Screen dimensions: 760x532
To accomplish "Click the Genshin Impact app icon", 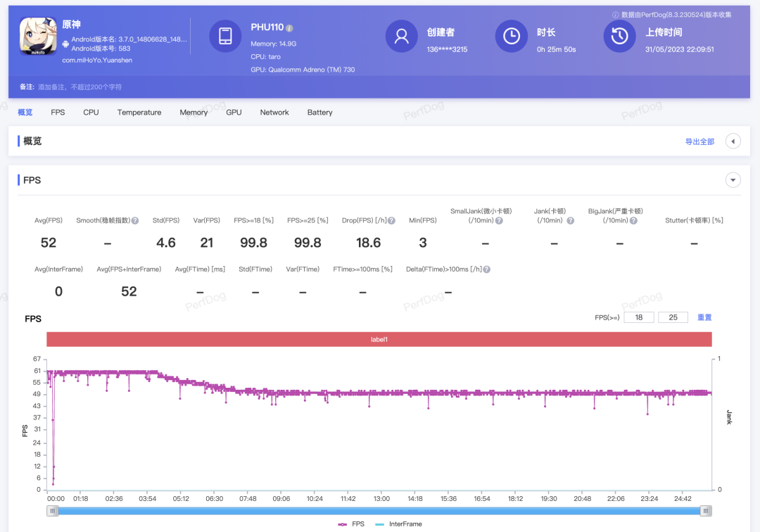I will [x=38, y=37].
